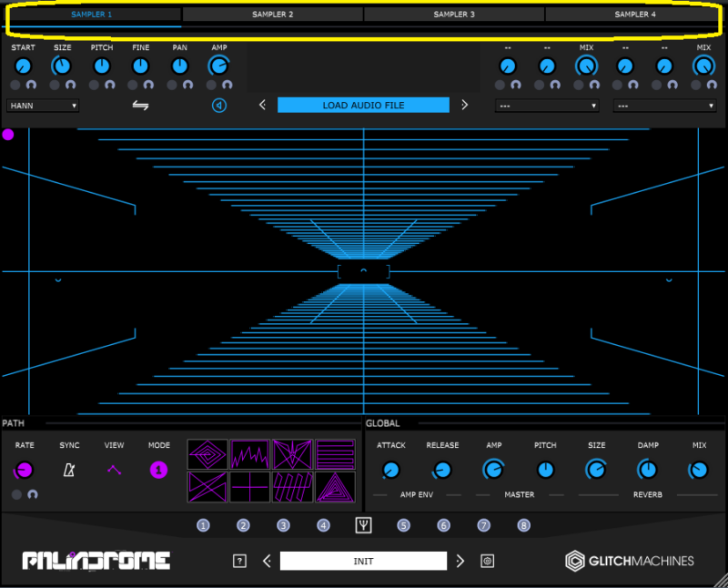728x588 pixels.
Task: Go to next preset after INIT
Action: click(x=460, y=561)
